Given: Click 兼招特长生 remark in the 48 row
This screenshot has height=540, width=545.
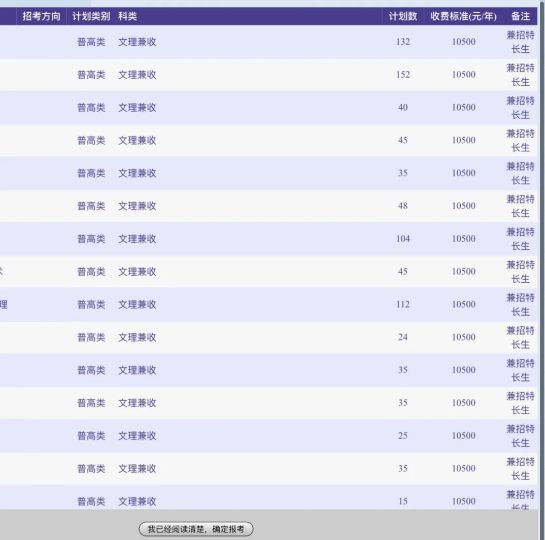Looking at the screenshot, I should (x=520, y=206).
